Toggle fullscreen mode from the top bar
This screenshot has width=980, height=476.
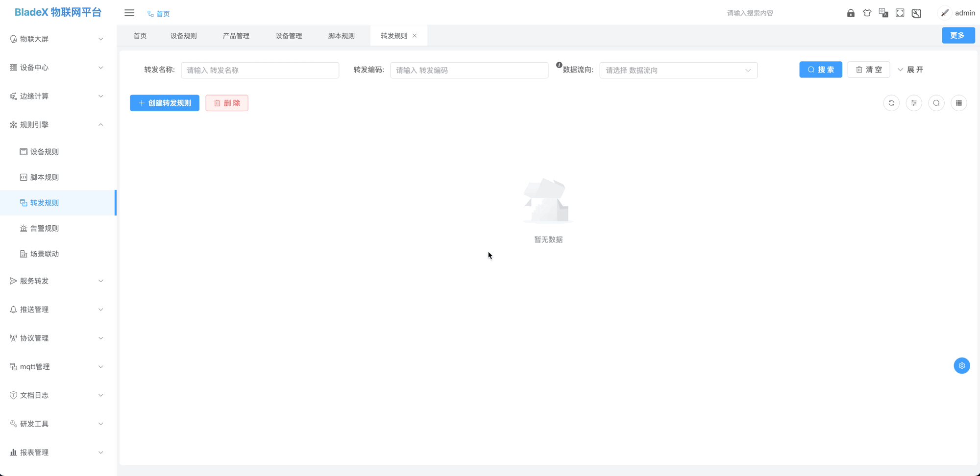coord(900,13)
